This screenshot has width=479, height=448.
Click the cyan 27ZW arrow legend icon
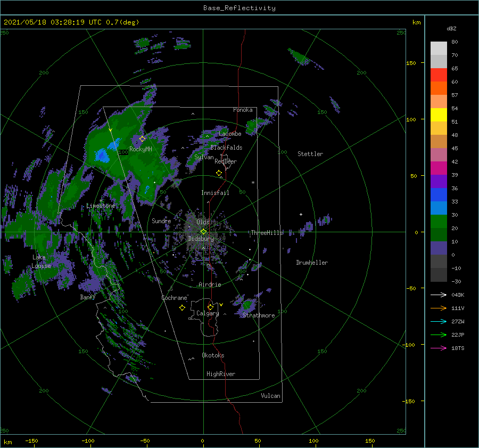[x=439, y=321]
